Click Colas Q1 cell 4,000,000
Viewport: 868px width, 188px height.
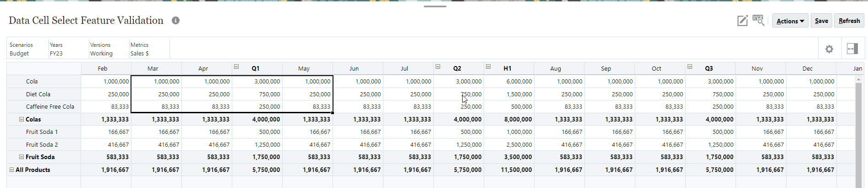click(x=257, y=119)
